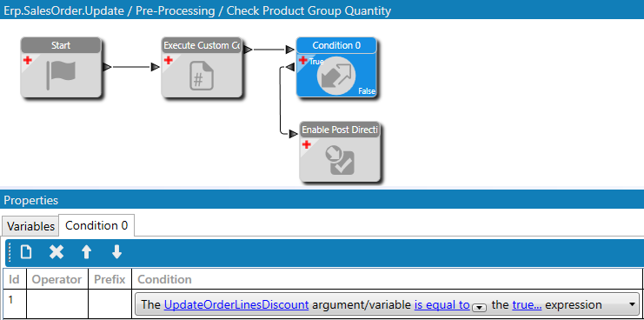The width and height of the screenshot is (644, 320).
Task: Move condition down with down arrow
Action: click(x=117, y=252)
